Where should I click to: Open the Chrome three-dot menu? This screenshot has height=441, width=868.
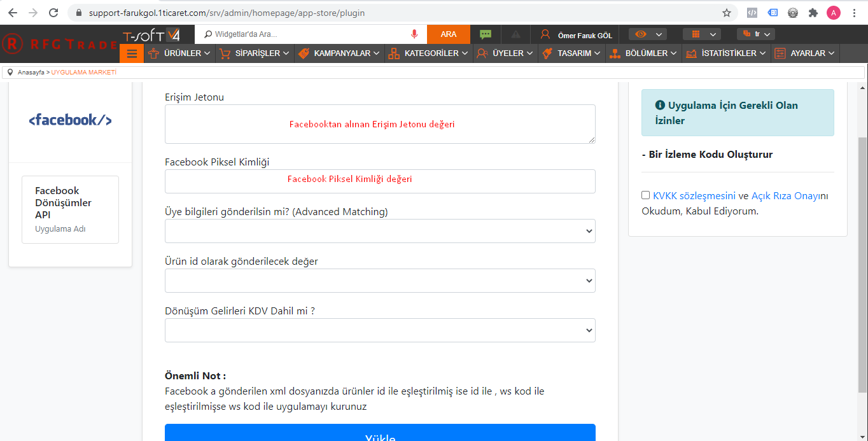[854, 13]
